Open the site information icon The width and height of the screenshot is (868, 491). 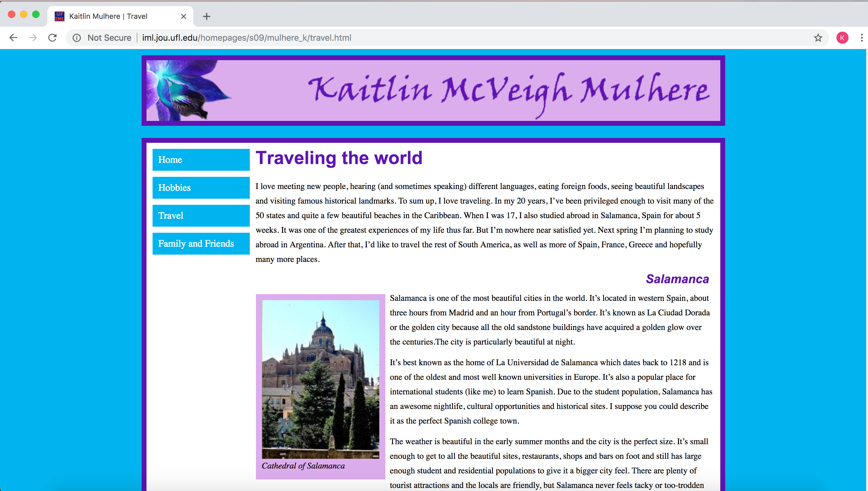click(77, 38)
